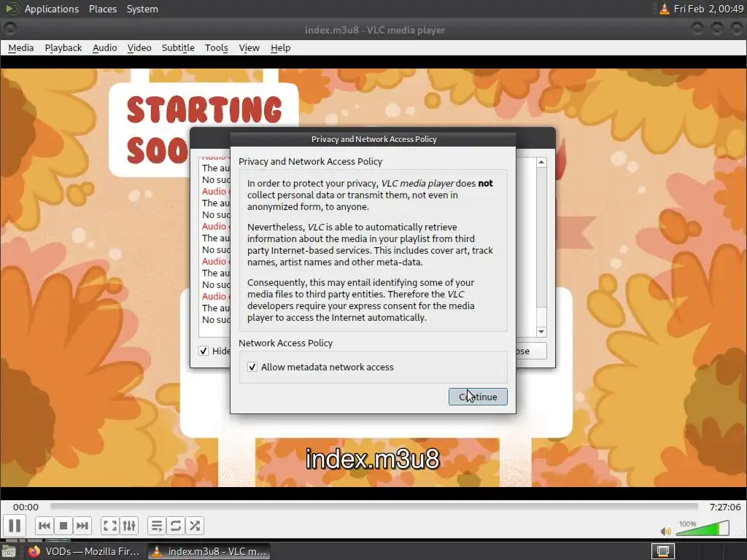Viewport: 747px width, 560px height.
Task: Open the Audio menu
Action: (x=105, y=47)
